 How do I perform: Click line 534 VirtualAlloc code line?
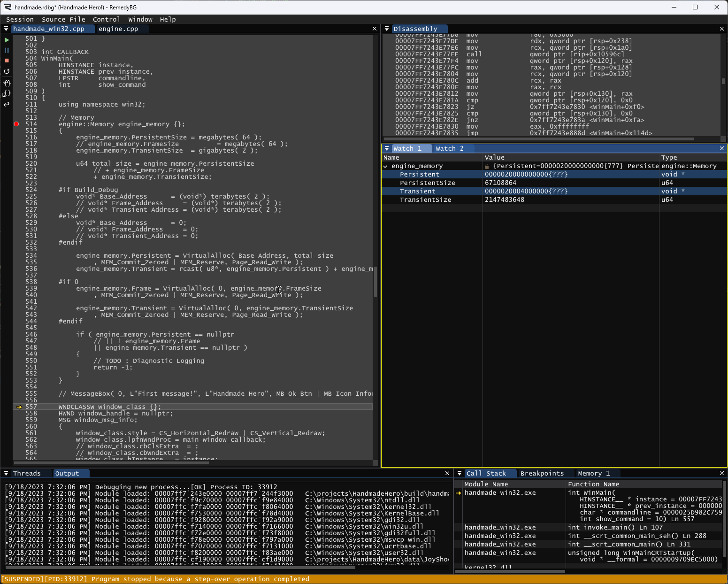click(x=205, y=256)
